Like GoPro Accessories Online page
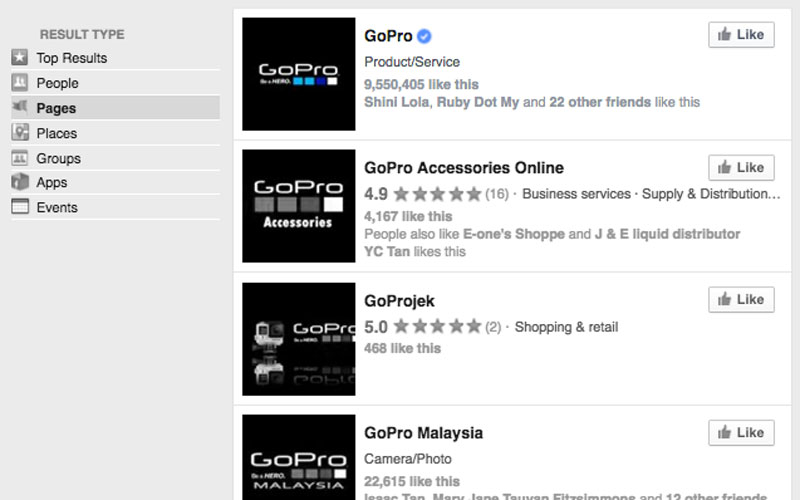Image resolution: width=800 pixels, height=500 pixels. point(741,167)
